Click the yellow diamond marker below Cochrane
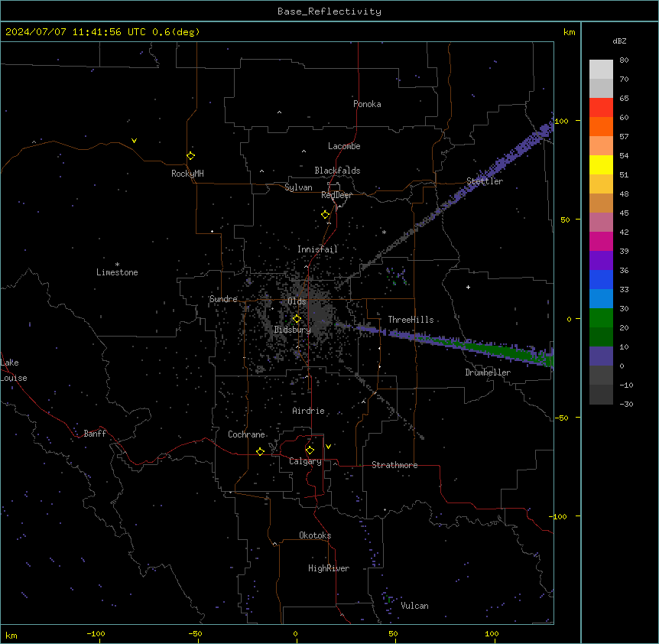 click(260, 452)
